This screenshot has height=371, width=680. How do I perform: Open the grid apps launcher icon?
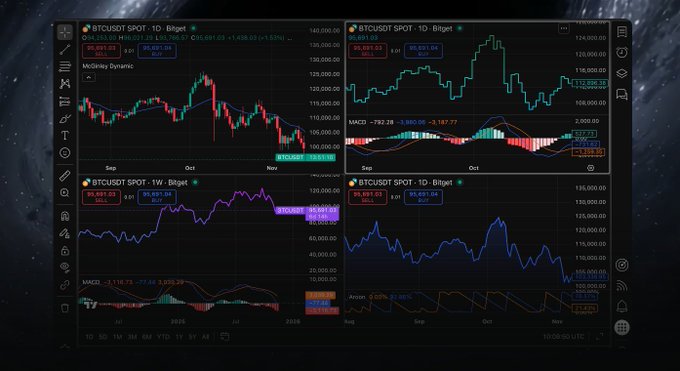(x=622, y=328)
